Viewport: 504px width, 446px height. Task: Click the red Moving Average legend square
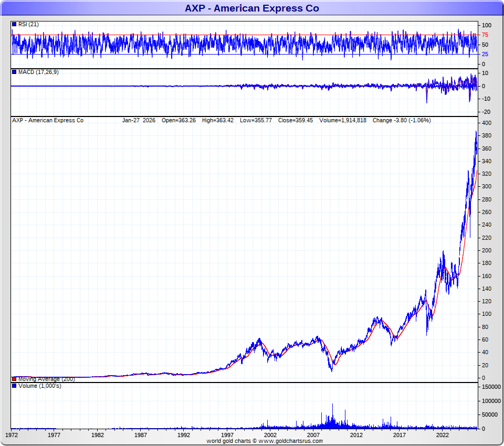tap(14, 379)
